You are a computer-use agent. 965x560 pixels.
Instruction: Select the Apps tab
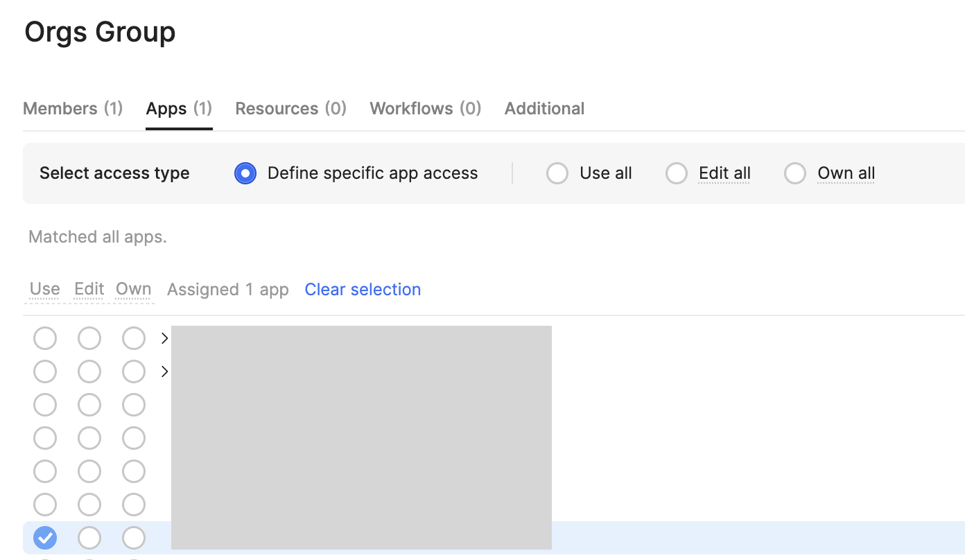[179, 109]
